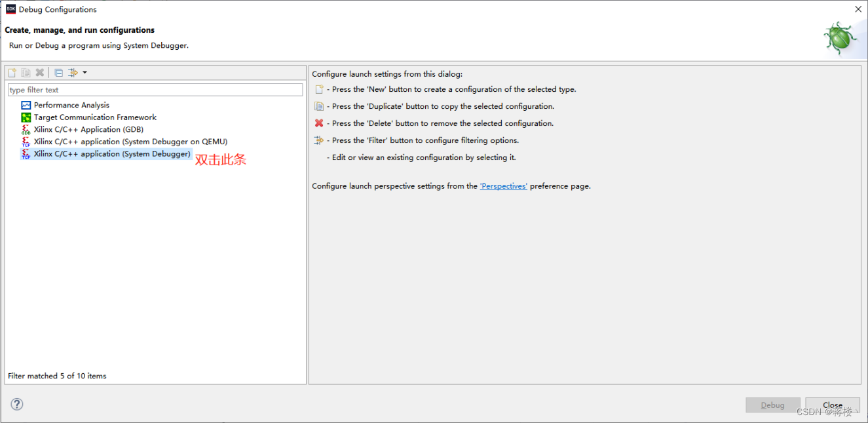Click the Collapse All toolbar icon
This screenshot has height=423, width=868.
[x=58, y=73]
